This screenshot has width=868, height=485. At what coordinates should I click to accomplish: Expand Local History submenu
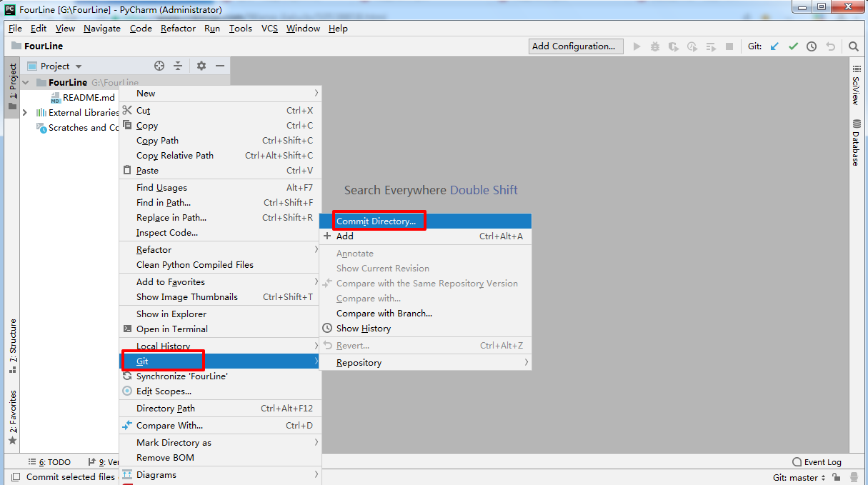click(x=220, y=346)
